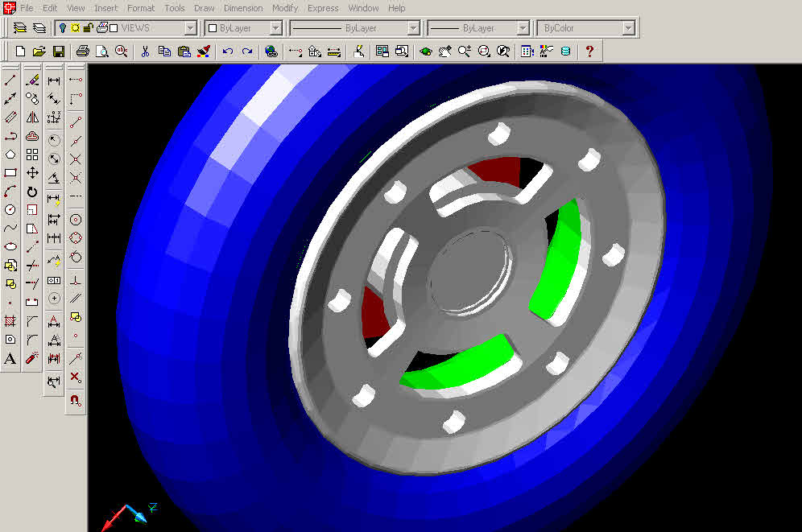
Task: Toggle layer freeze/thaw sun icon
Action: point(75,28)
